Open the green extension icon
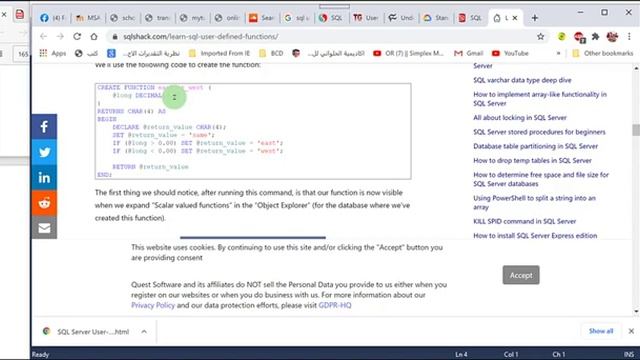The width and height of the screenshot is (640, 360). [x=562, y=36]
